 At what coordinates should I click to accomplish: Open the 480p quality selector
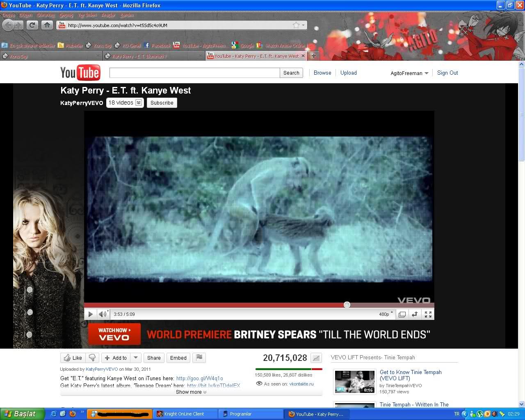[386, 314]
